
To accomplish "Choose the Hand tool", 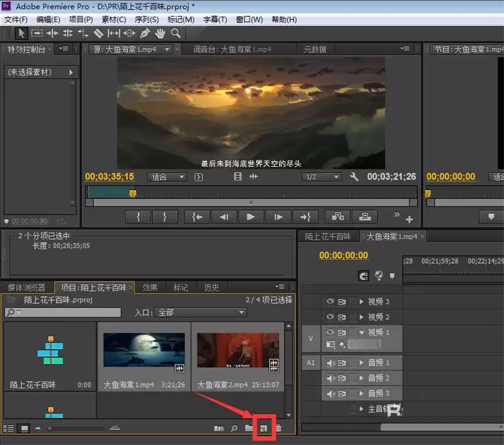I will 161,33.
